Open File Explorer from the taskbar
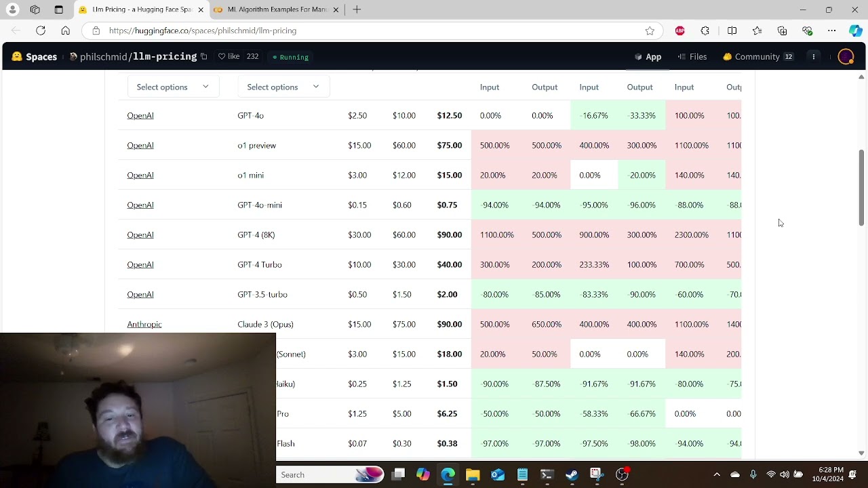This screenshot has height=488, width=868. (473, 474)
